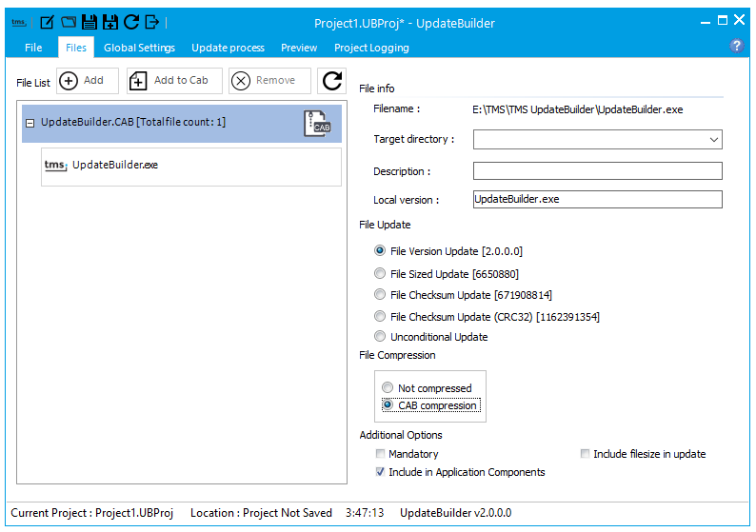Open the Target directory dropdown arrow
Viewport: 756px width, 532px height.
[713, 140]
